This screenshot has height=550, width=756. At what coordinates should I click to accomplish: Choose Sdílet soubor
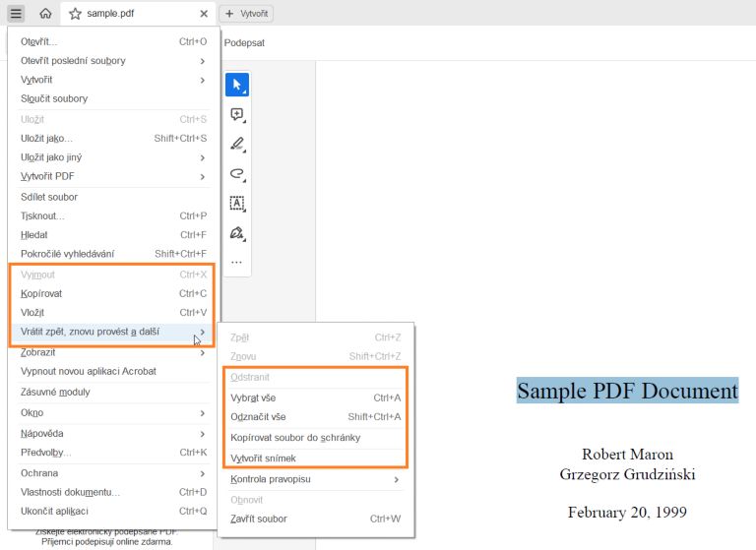(114, 197)
